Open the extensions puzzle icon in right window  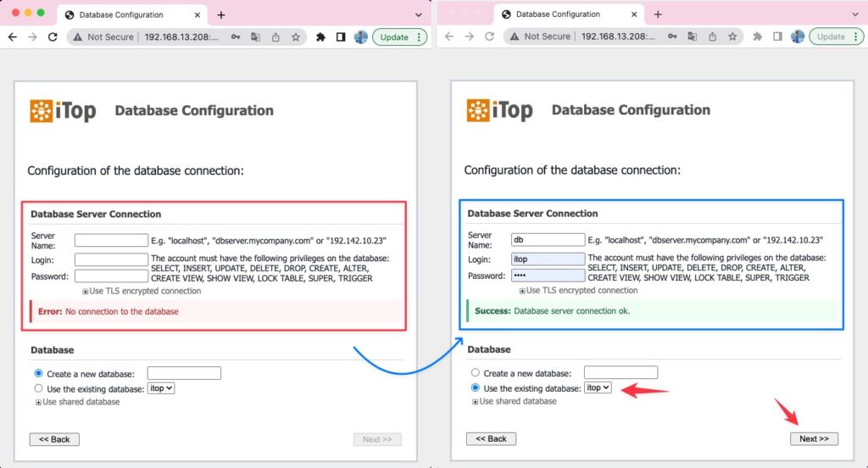pos(757,36)
